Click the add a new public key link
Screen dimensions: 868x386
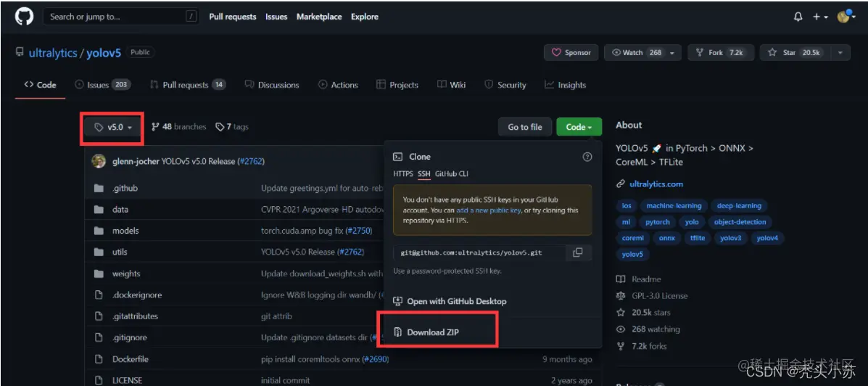click(x=488, y=210)
